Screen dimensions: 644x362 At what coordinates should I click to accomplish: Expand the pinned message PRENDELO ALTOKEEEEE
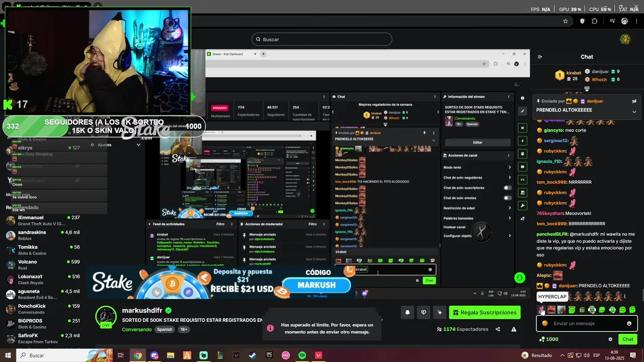pyautogui.click(x=634, y=112)
